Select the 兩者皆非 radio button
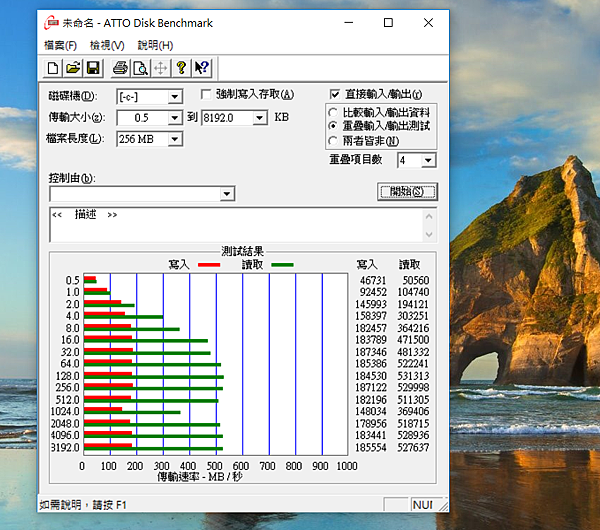The height and width of the screenshot is (530, 600). (333, 141)
